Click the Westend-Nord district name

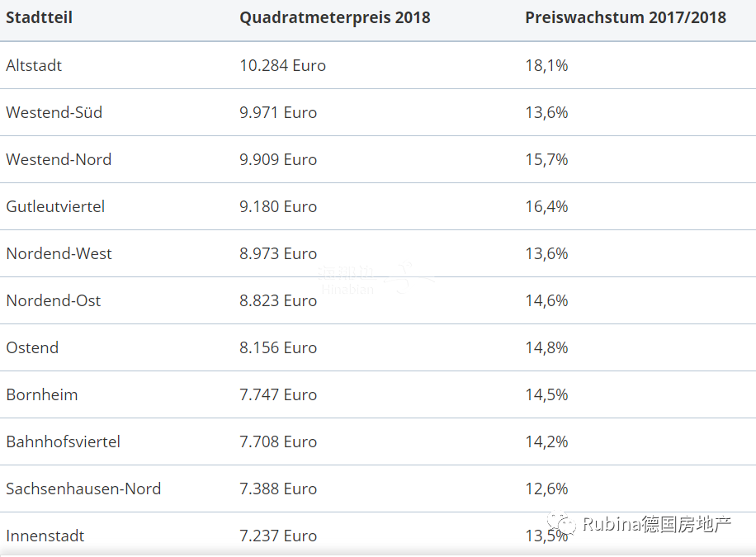59,159
